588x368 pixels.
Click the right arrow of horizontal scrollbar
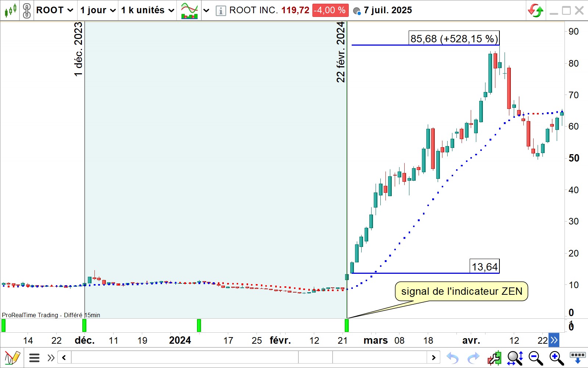pos(434,357)
